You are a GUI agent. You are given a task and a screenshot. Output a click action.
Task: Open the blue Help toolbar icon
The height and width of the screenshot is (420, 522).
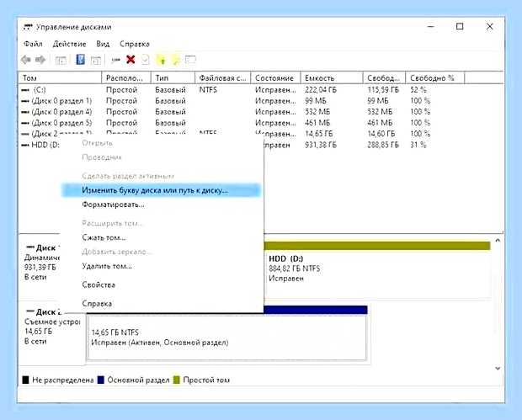[80, 60]
